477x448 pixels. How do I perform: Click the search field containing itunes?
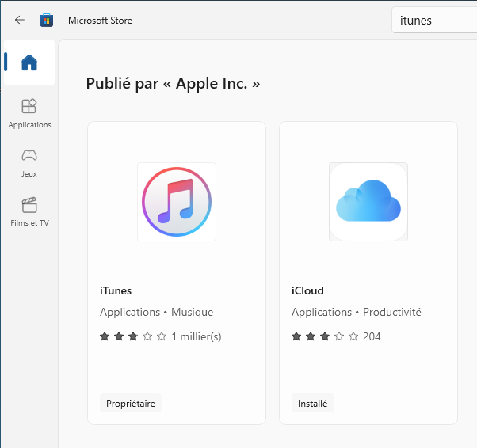point(434,21)
